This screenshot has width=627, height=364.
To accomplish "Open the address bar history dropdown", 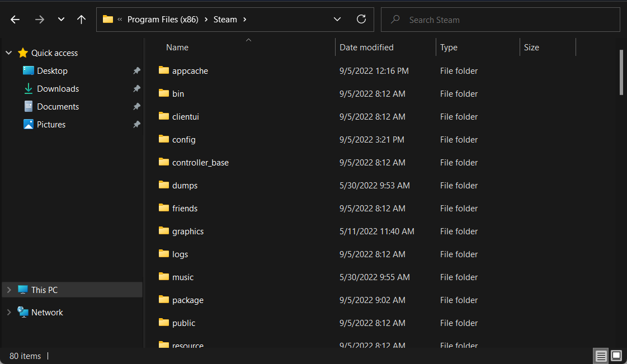I will point(337,19).
